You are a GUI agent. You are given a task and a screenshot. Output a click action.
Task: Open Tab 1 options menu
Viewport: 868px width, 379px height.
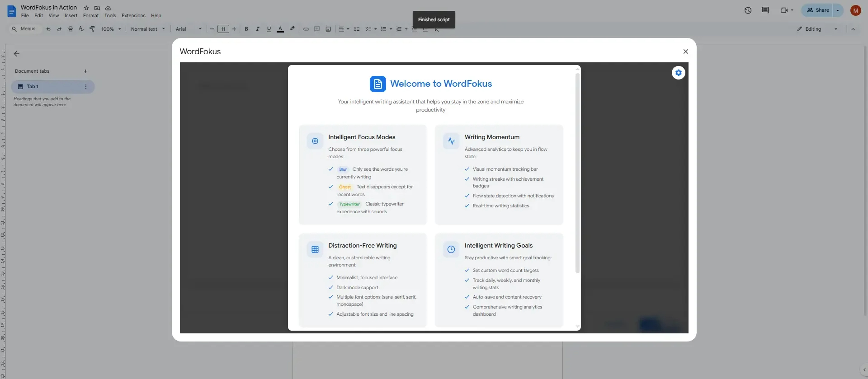[x=86, y=87]
